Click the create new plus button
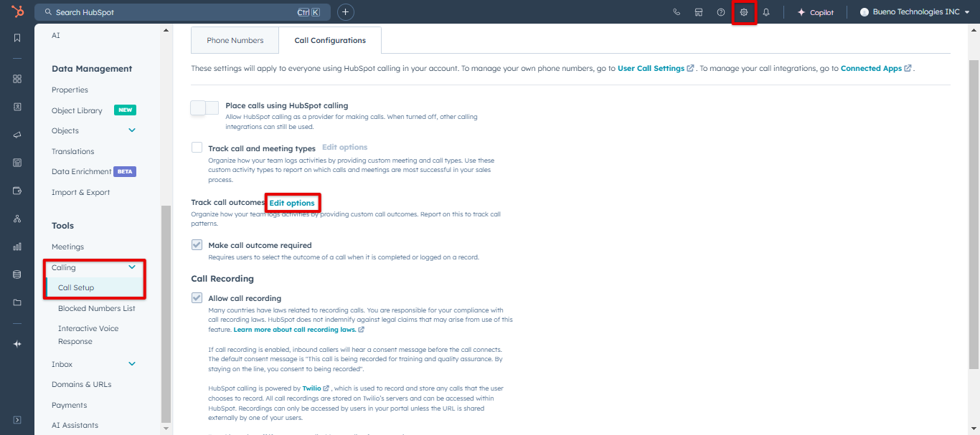 [346, 12]
